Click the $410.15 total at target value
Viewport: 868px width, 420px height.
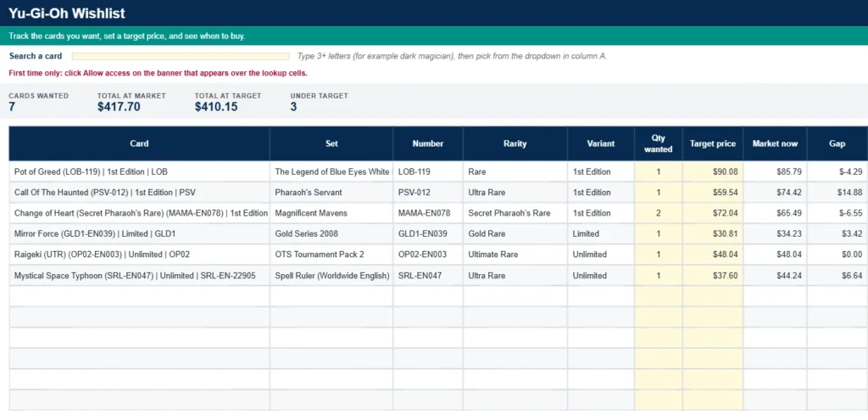(216, 107)
